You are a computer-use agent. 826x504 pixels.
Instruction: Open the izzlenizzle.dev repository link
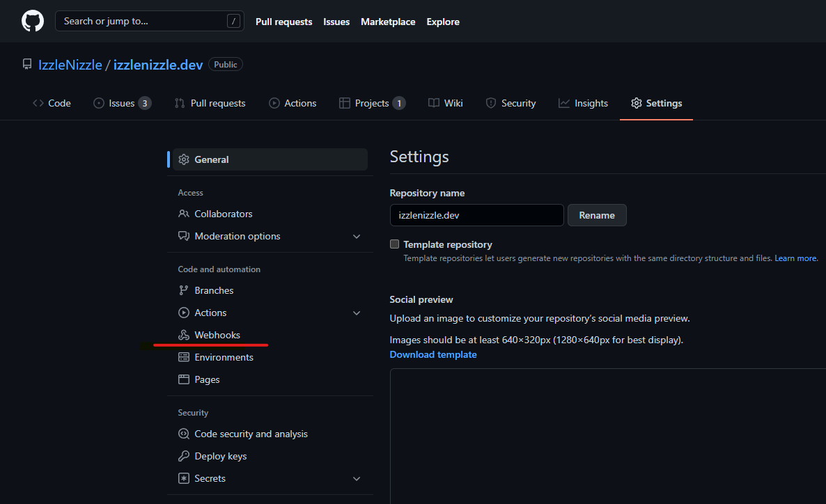click(x=158, y=65)
